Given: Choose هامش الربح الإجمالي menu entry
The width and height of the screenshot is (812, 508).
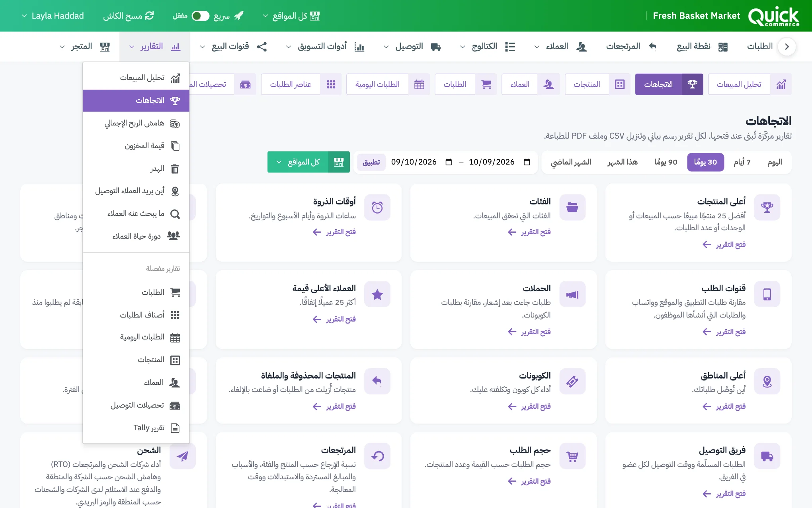Looking at the screenshot, I should click(136, 123).
